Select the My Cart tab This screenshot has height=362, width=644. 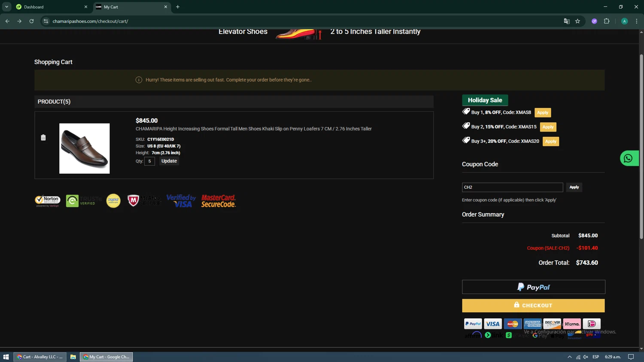[x=131, y=7]
